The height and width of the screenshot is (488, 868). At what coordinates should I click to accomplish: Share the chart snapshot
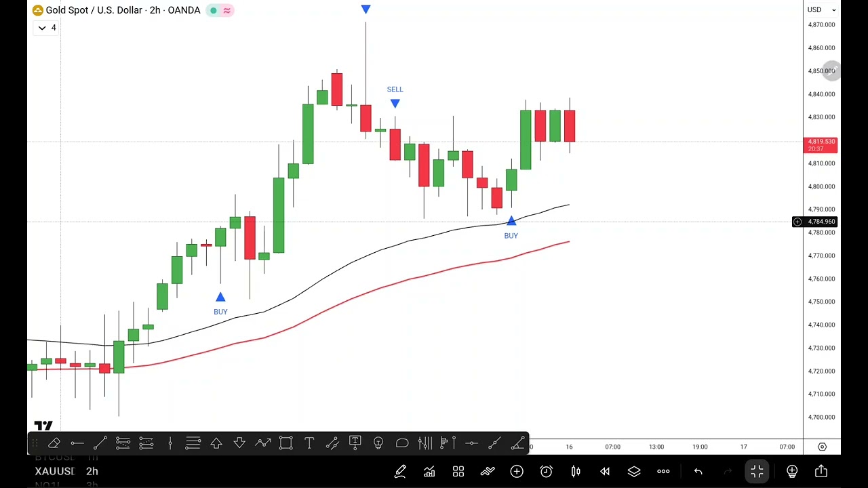coord(821,471)
